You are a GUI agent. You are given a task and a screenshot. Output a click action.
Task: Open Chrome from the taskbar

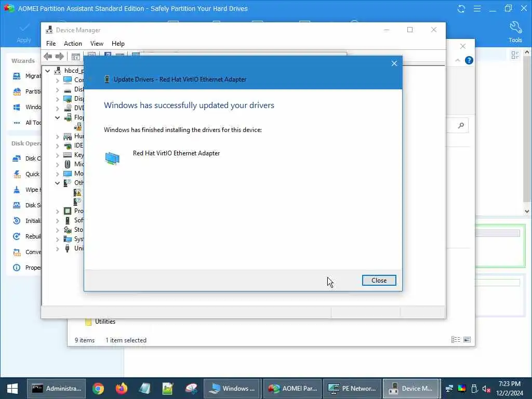(98, 389)
